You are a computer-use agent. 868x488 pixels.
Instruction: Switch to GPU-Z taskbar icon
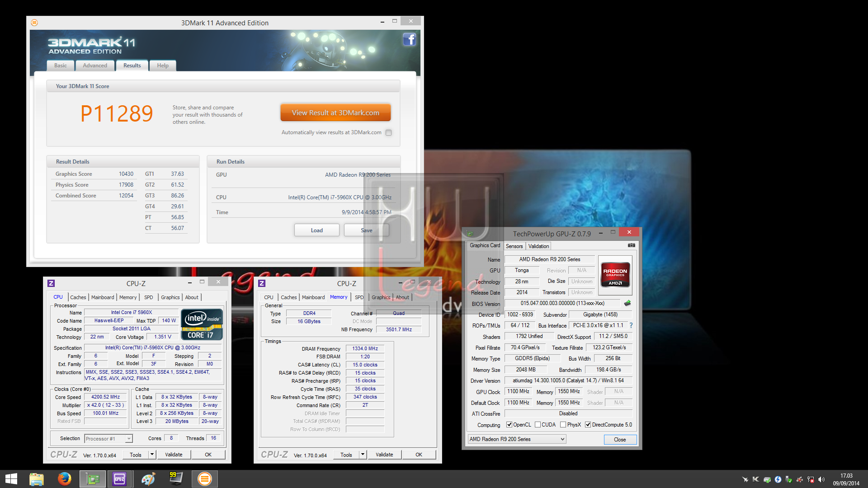[x=93, y=479]
